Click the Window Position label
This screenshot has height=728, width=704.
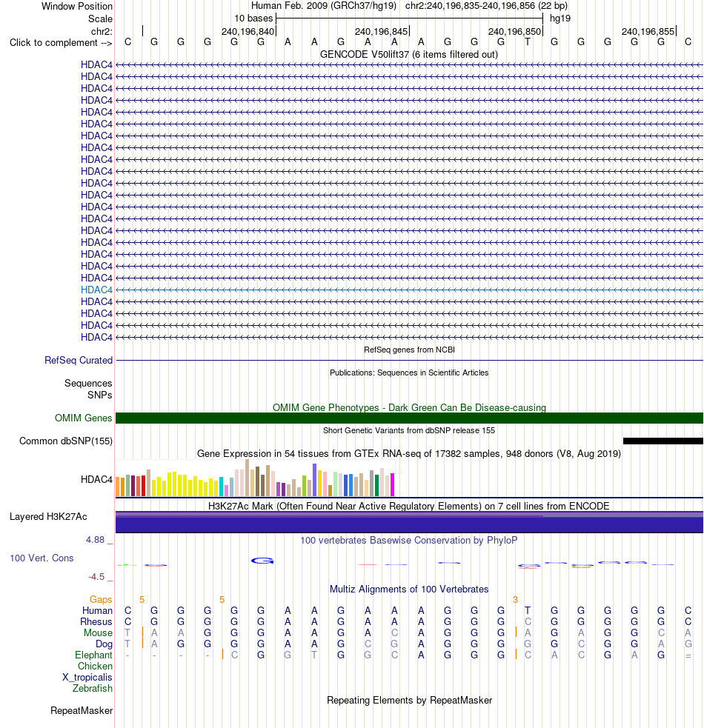point(76,7)
